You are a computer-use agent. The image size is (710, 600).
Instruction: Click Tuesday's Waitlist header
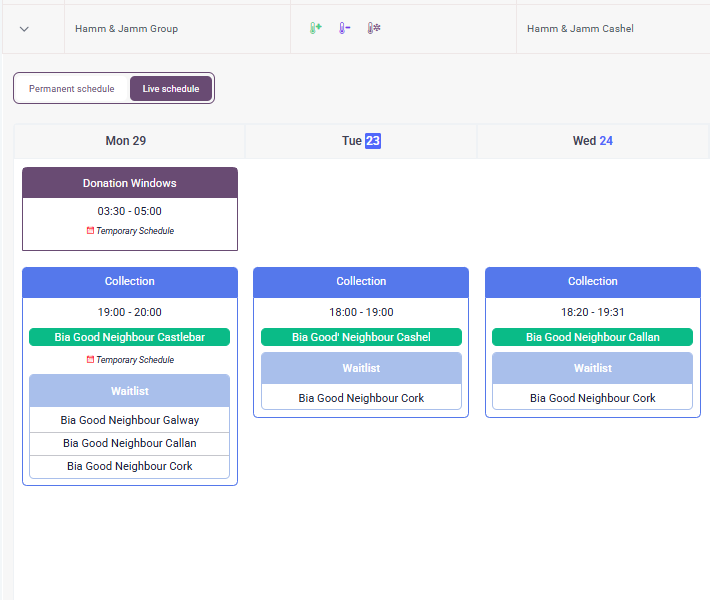click(361, 368)
